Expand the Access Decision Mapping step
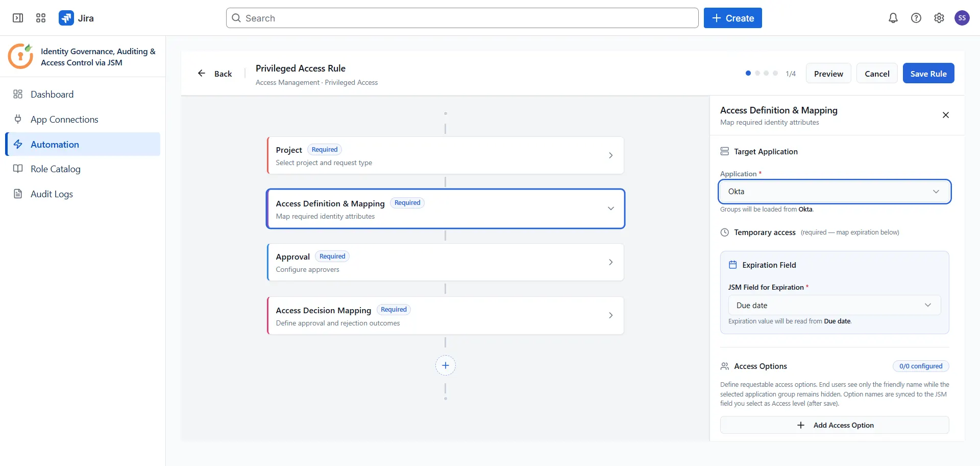The height and width of the screenshot is (466, 980). 611,315
